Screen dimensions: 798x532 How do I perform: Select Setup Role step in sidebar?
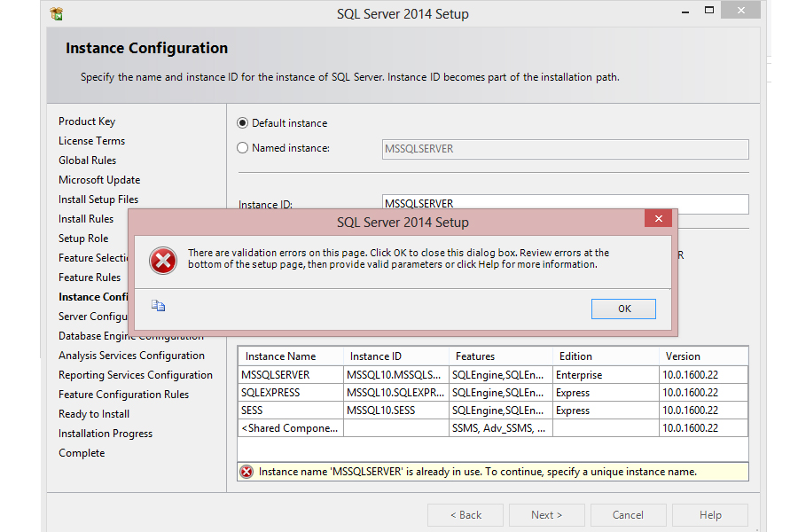click(83, 239)
